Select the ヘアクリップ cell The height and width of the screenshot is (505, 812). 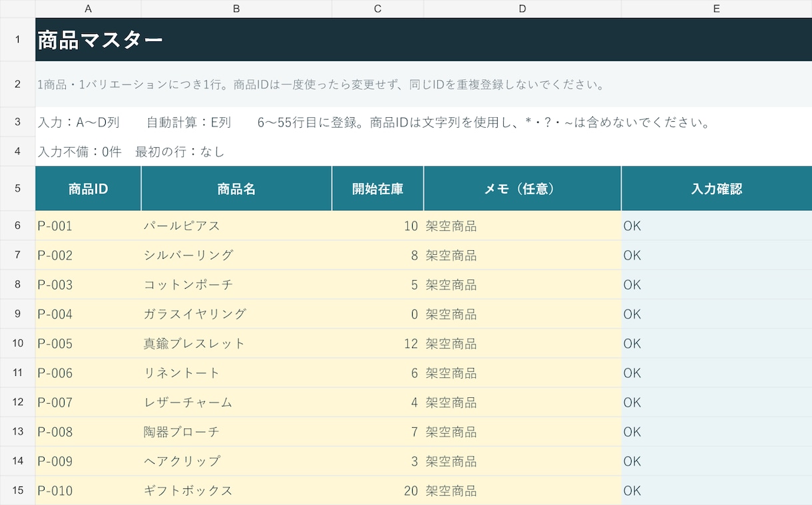[236, 461]
